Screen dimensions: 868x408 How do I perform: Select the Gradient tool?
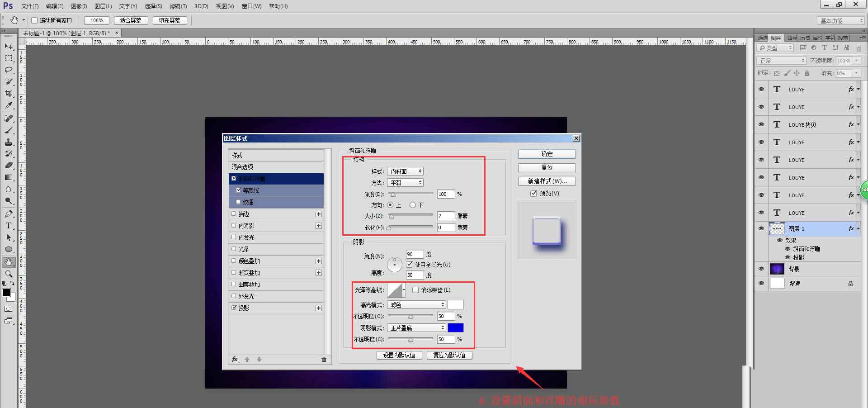tap(8, 177)
